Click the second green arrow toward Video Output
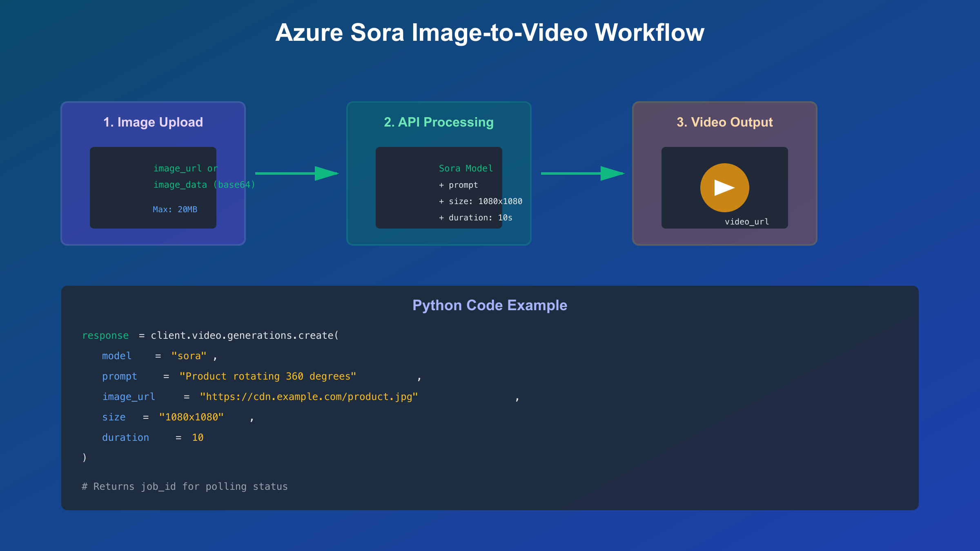 [x=582, y=173]
